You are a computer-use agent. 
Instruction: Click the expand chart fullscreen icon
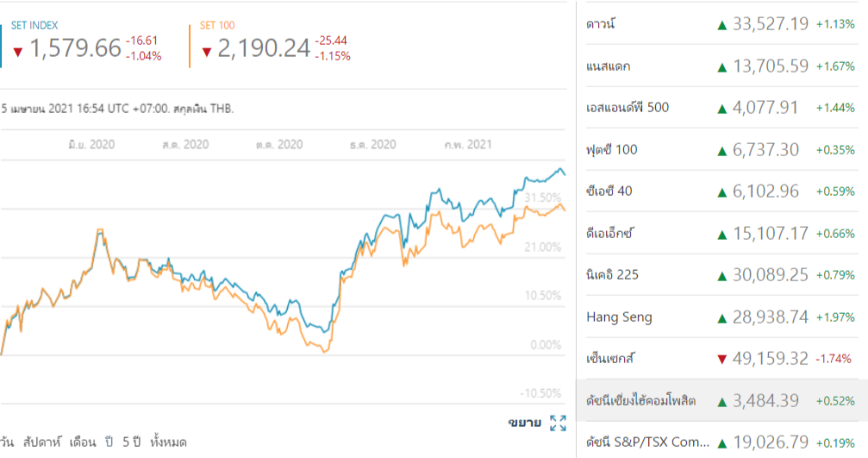click(x=558, y=423)
